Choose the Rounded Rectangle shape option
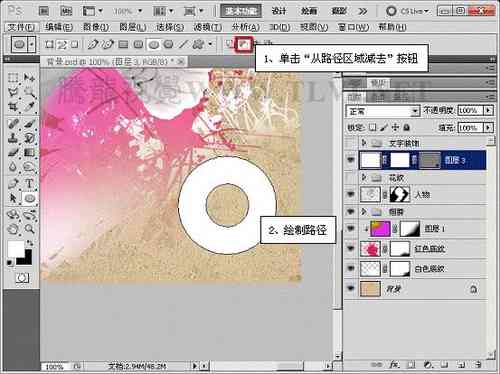This screenshot has height=374, width=500. [138, 44]
